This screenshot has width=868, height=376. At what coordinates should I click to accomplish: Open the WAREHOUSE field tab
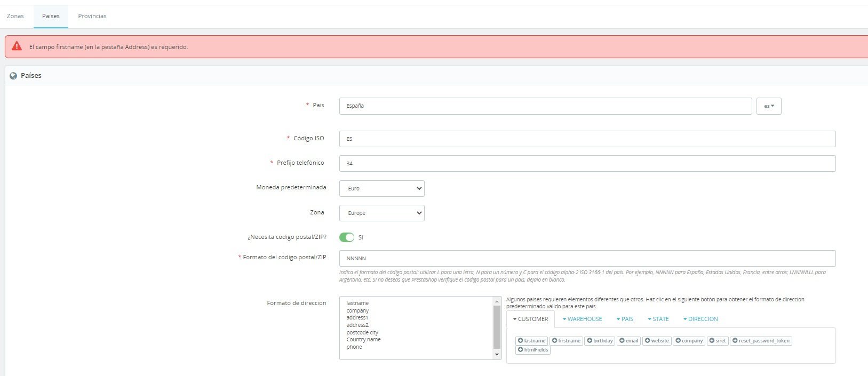(582, 319)
